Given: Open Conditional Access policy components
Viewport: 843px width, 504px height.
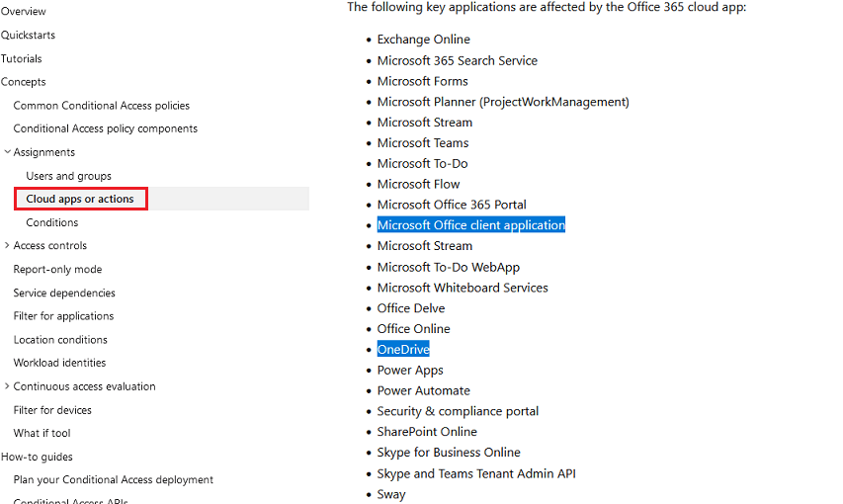Looking at the screenshot, I should pos(106,128).
